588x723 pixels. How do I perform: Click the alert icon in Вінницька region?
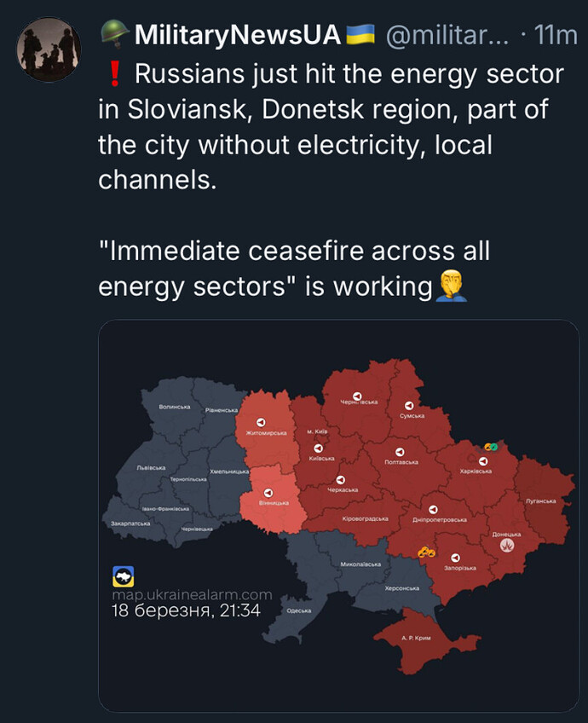pos(268,493)
